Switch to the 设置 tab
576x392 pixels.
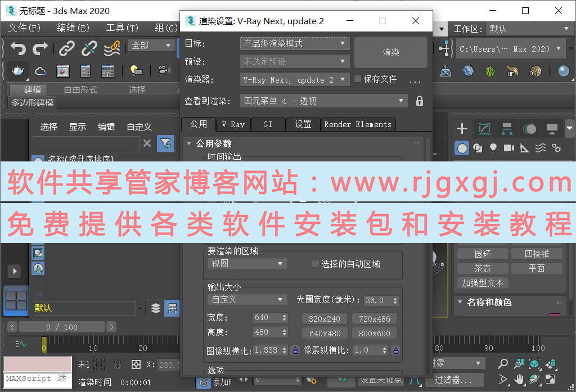pyautogui.click(x=303, y=124)
